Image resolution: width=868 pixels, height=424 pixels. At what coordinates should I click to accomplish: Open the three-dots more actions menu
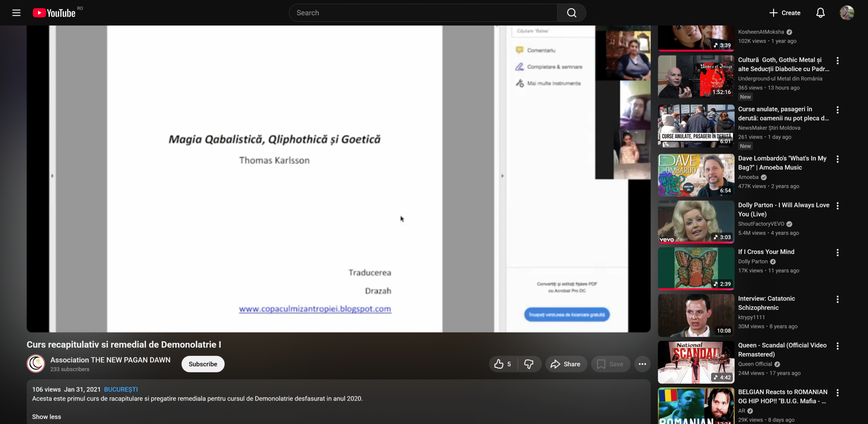(x=642, y=364)
